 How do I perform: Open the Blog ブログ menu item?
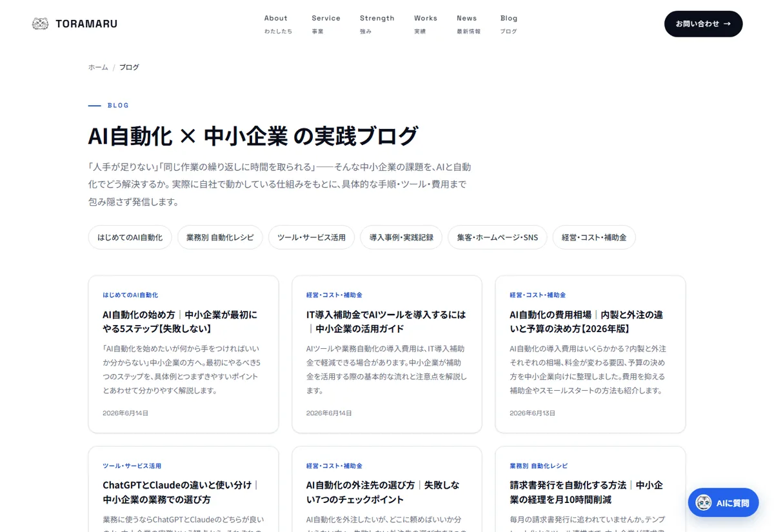[509, 24]
